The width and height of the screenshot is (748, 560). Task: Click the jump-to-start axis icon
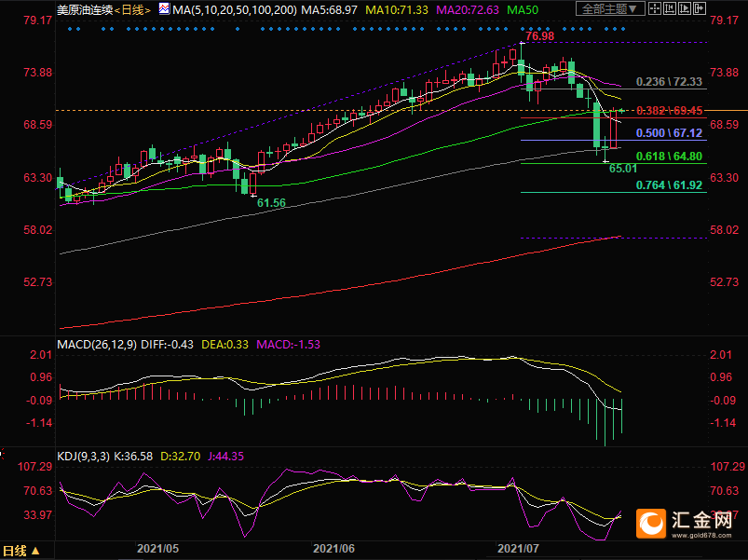pyautogui.click(x=670, y=8)
